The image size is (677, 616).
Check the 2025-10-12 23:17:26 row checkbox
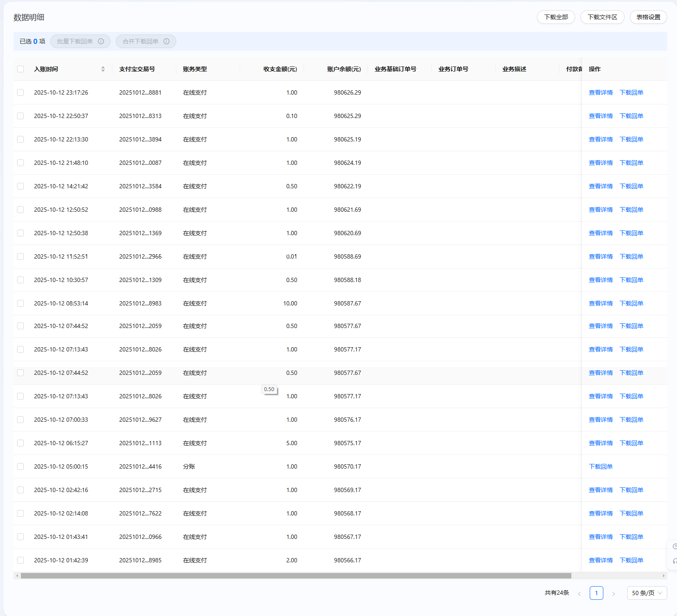[20, 92]
